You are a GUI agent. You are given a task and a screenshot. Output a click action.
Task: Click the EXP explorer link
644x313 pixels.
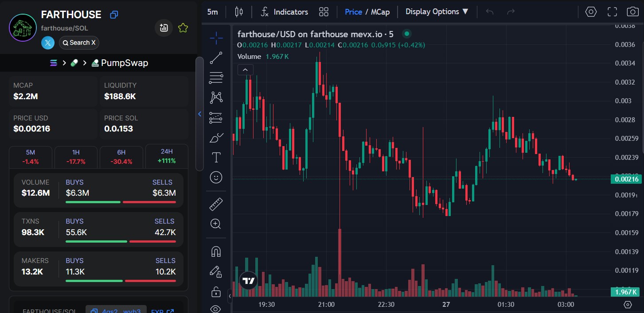[163, 311]
